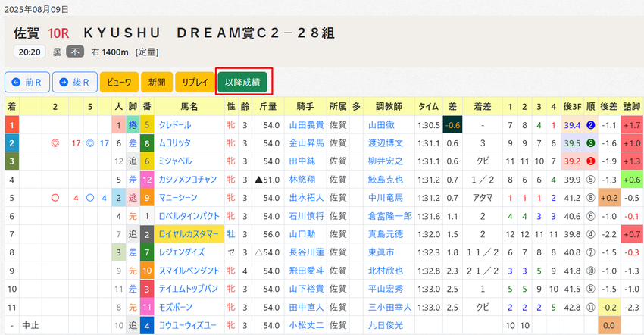The height and width of the screenshot is (335, 644).
Task: Open trainer 東眞市 link
Action: pos(381,252)
